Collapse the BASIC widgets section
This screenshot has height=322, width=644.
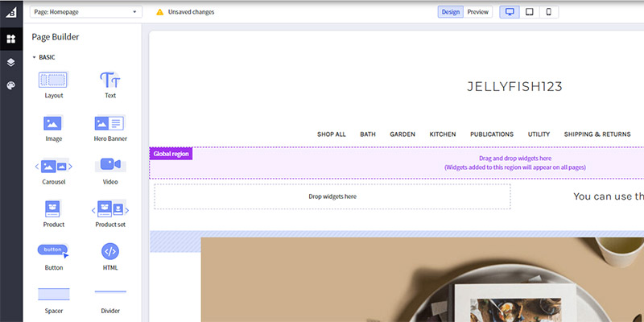pos(43,57)
